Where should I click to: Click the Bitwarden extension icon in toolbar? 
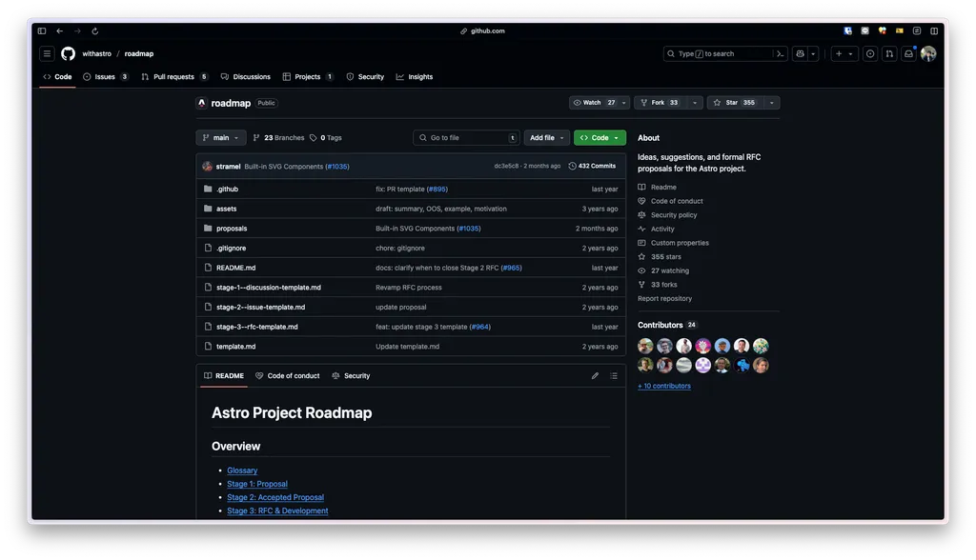[x=847, y=30]
